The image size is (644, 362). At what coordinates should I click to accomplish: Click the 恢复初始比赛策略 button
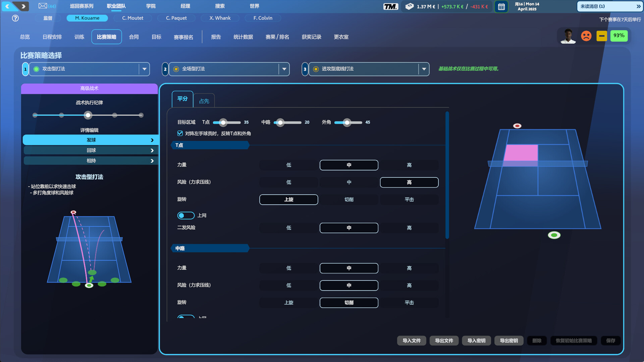click(x=574, y=341)
